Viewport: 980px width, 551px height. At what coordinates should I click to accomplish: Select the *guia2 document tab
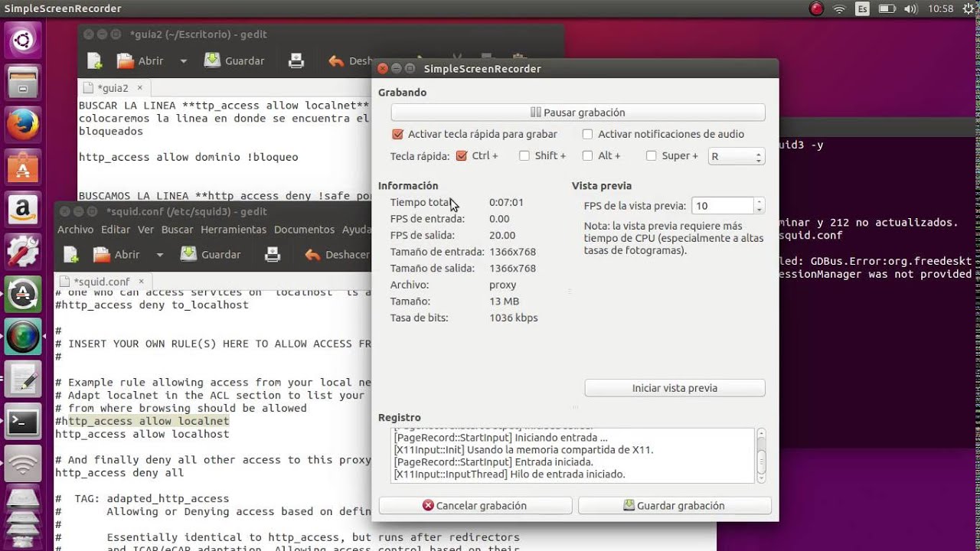[x=113, y=88]
